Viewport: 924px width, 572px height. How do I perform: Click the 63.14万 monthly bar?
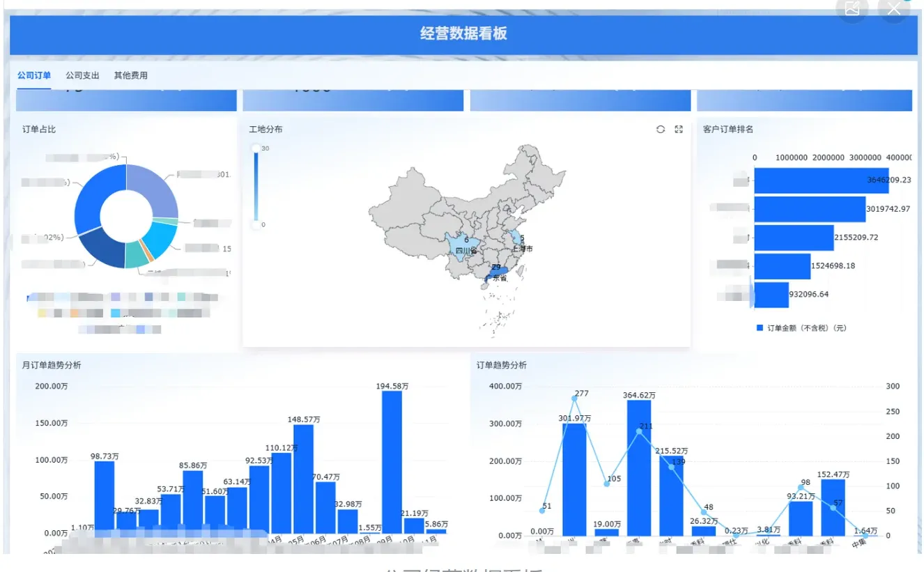tap(237, 510)
